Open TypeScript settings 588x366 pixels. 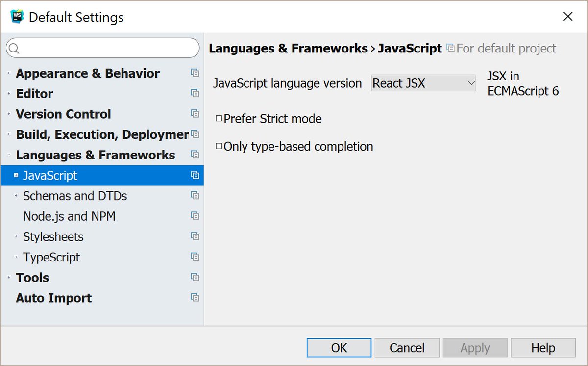[x=51, y=257]
